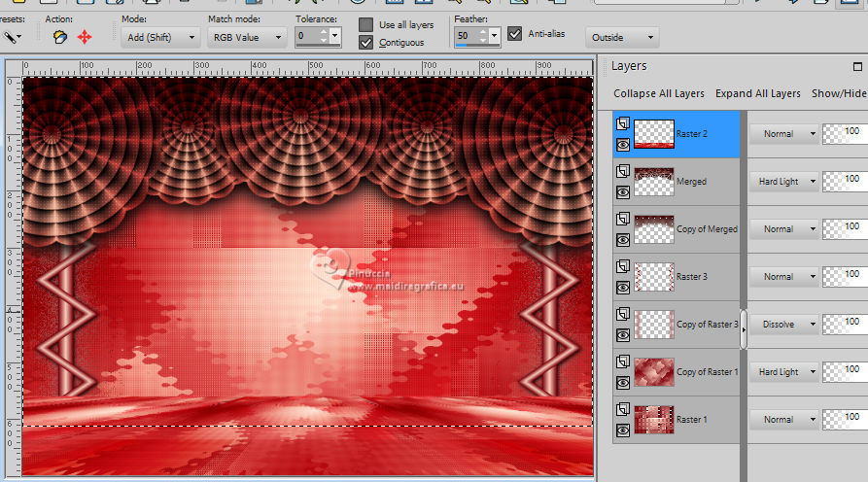
Task: Open the Mode dropdown showing Add (Shift)
Action: coord(160,38)
